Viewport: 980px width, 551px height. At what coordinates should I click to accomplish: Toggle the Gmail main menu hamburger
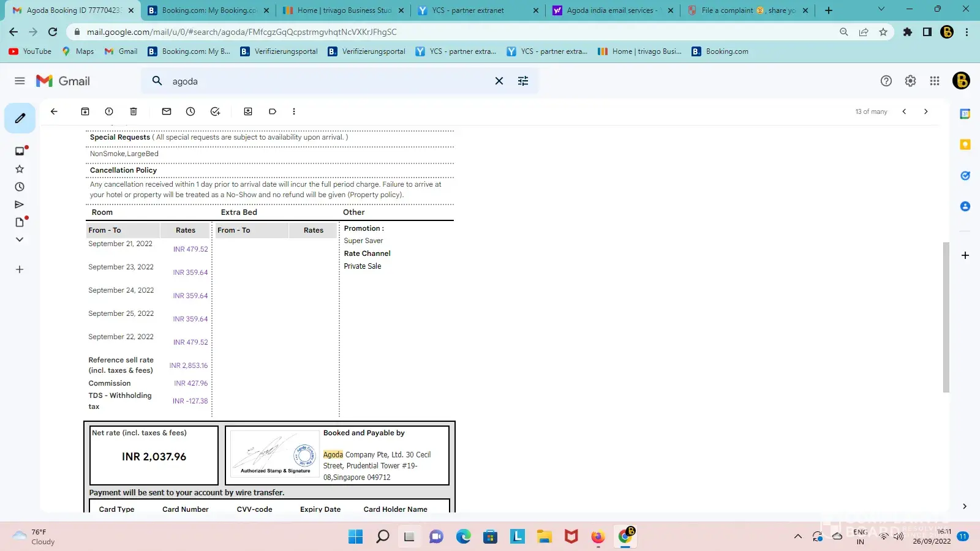click(20, 81)
